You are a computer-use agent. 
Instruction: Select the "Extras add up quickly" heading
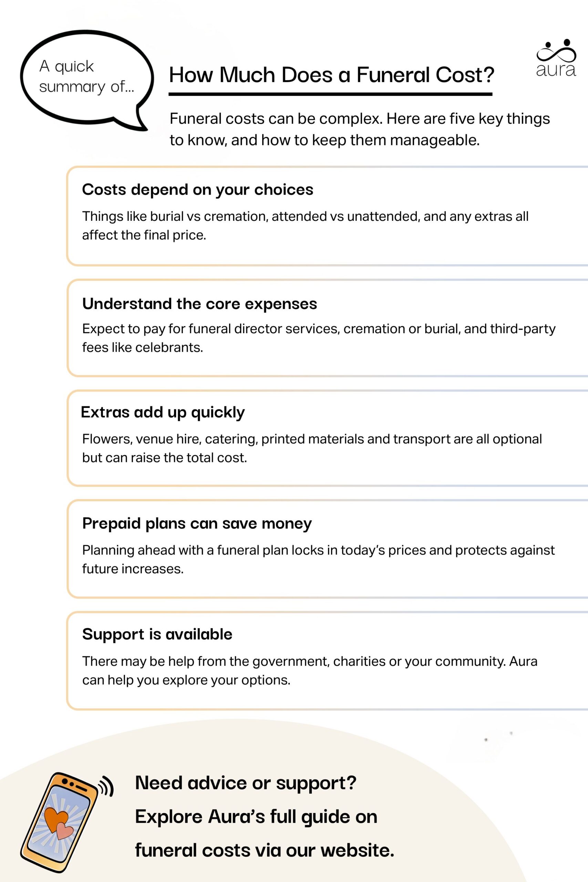[x=163, y=412]
